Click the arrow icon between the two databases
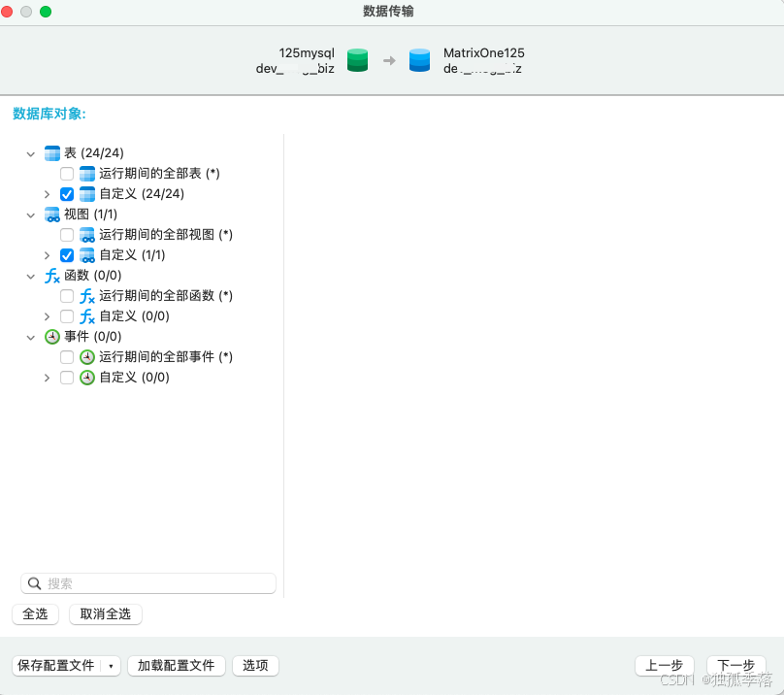This screenshot has height=695, width=784. (x=388, y=59)
